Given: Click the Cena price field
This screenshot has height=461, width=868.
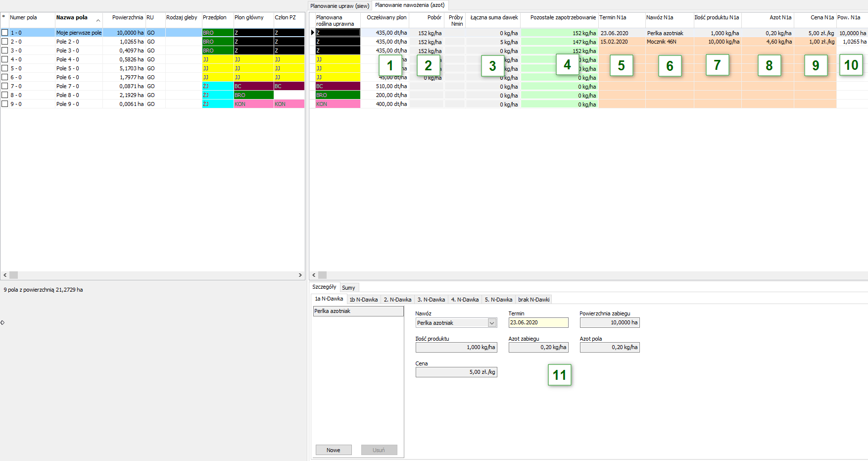Looking at the screenshot, I should (x=456, y=372).
